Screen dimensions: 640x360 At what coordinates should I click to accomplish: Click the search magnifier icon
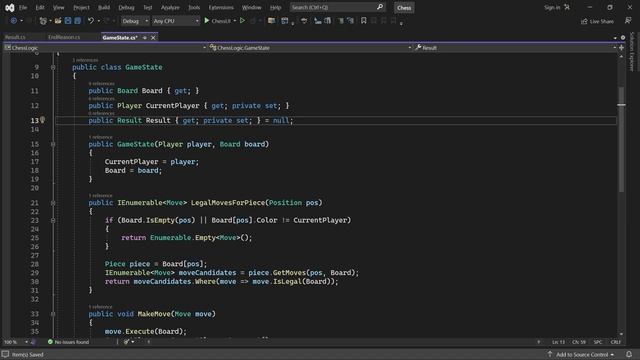coord(380,7)
